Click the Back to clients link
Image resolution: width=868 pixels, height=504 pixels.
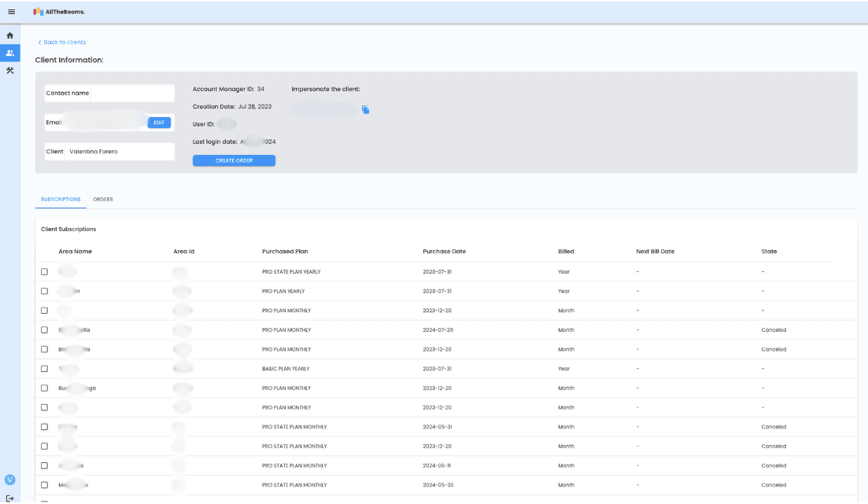pyautogui.click(x=62, y=42)
